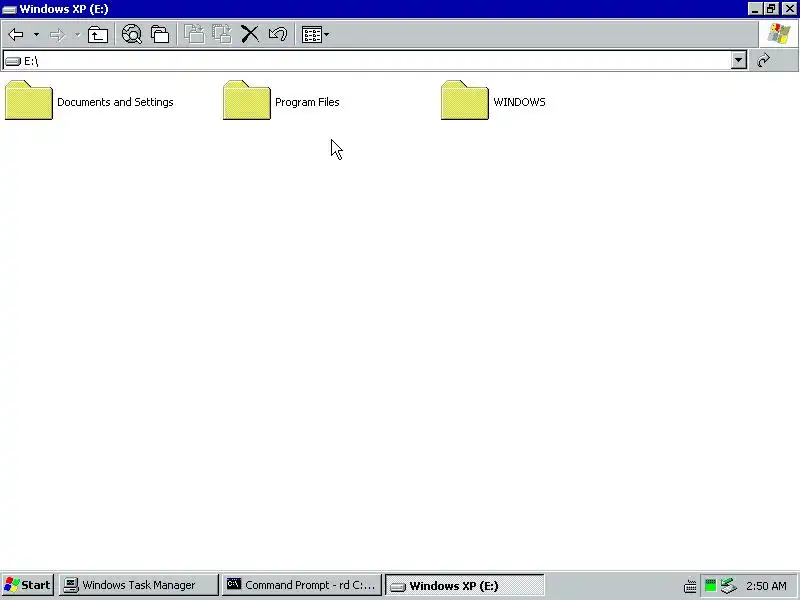Undo the last action
This screenshot has height=600, width=800.
point(278,35)
